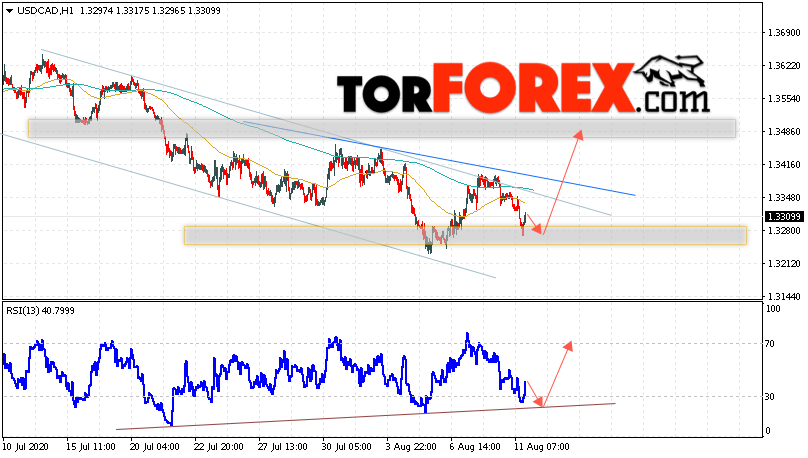The width and height of the screenshot is (808, 458).
Task: Select the 3 Aug 22:00 time label
Action: coord(412,447)
